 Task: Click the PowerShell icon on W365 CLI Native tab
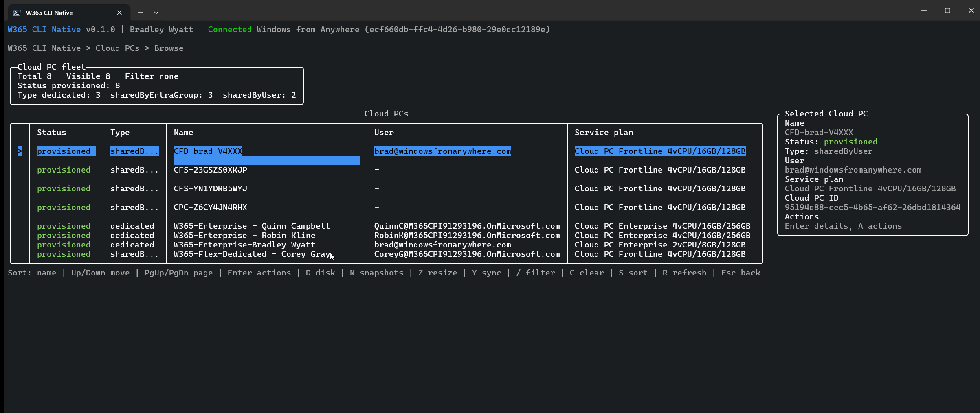(16, 13)
